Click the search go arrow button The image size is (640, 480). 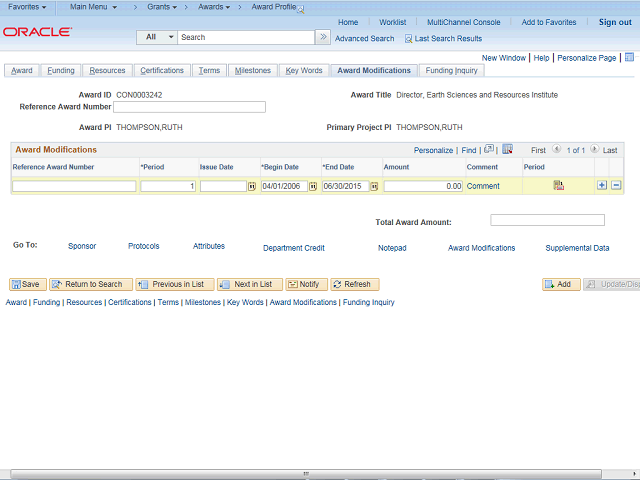(x=323, y=37)
